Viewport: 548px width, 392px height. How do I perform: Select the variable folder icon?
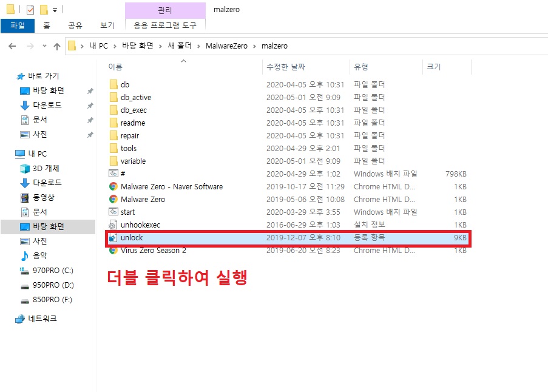pos(113,161)
